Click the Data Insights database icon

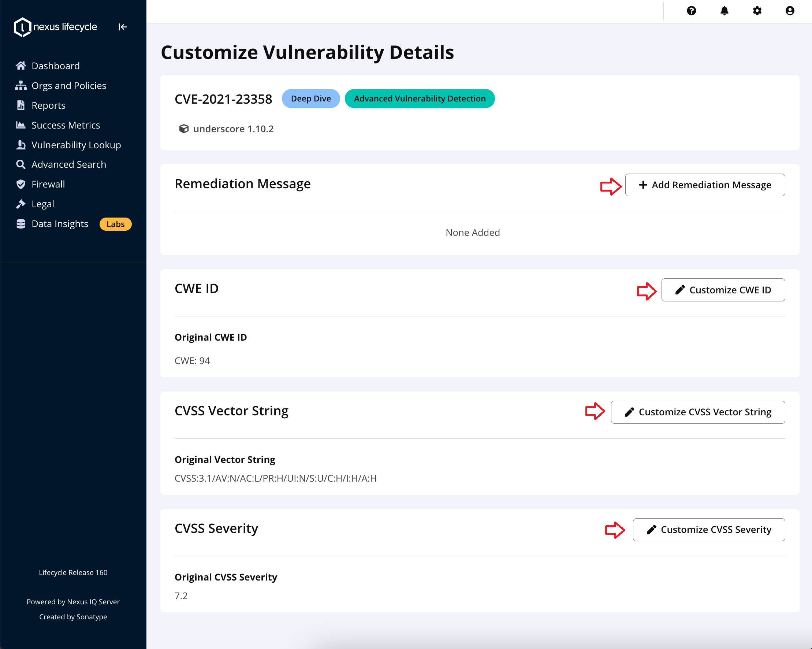(x=21, y=224)
